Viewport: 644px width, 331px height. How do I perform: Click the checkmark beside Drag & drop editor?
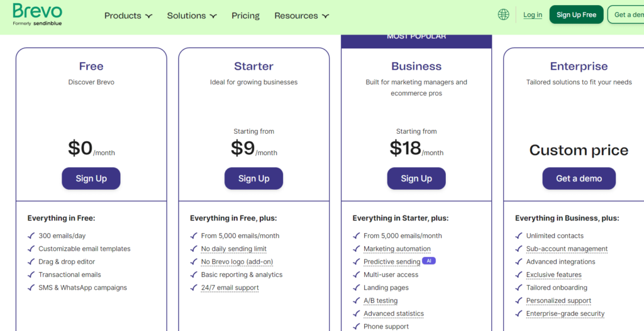(31, 262)
